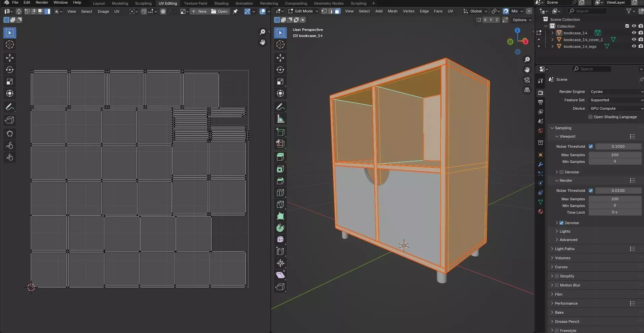Image resolution: width=644 pixels, height=333 pixels.
Task: Open the Mesh menu in 3D viewport
Action: click(392, 11)
